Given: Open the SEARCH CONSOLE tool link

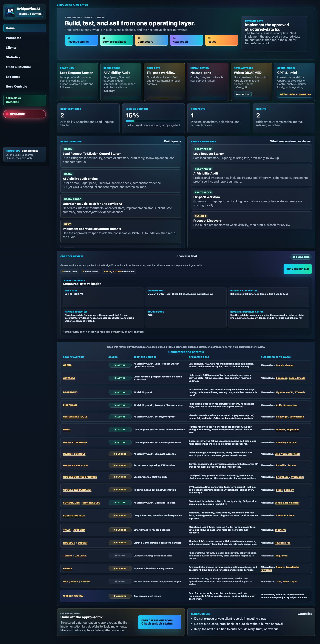Looking at the screenshot, I should pyautogui.click(x=74, y=454).
